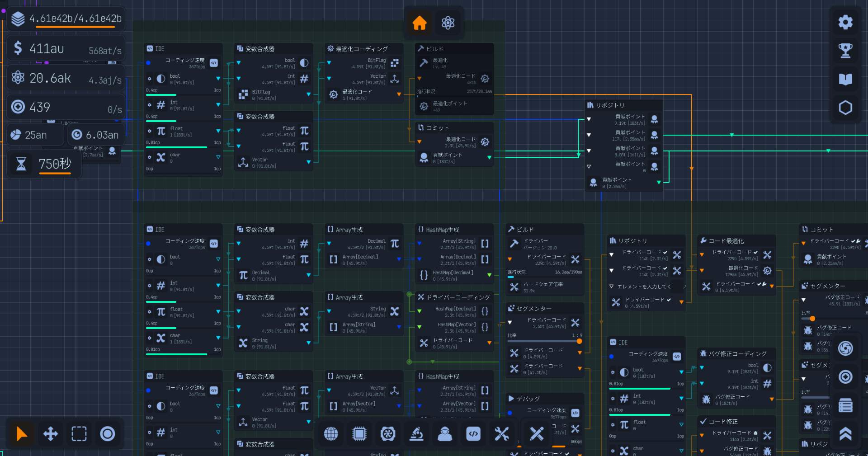The width and height of the screenshot is (868, 456).
Task: Select the hooded hacker icon in toolbar
Action: tap(445, 434)
